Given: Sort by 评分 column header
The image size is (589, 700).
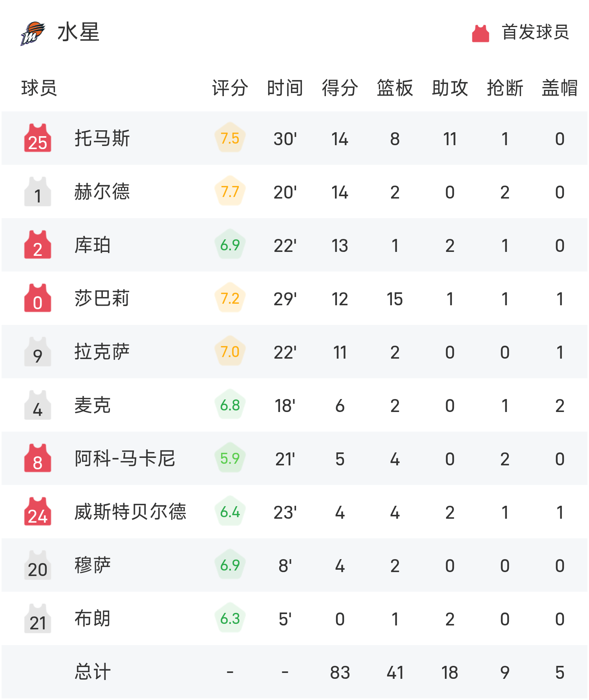Looking at the screenshot, I should 230,88.
